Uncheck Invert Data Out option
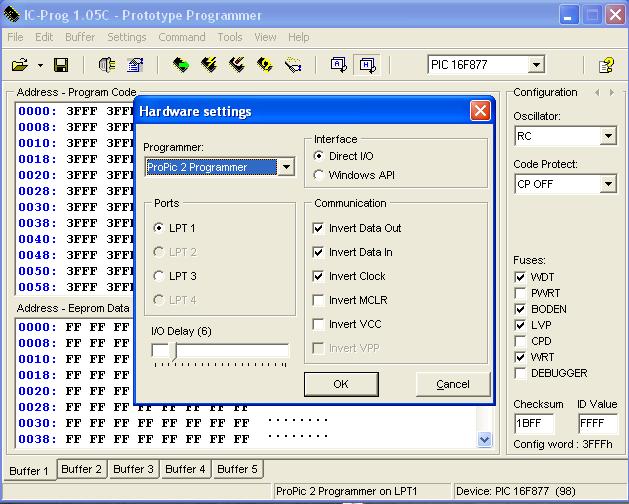 click(x=319, y=228)
